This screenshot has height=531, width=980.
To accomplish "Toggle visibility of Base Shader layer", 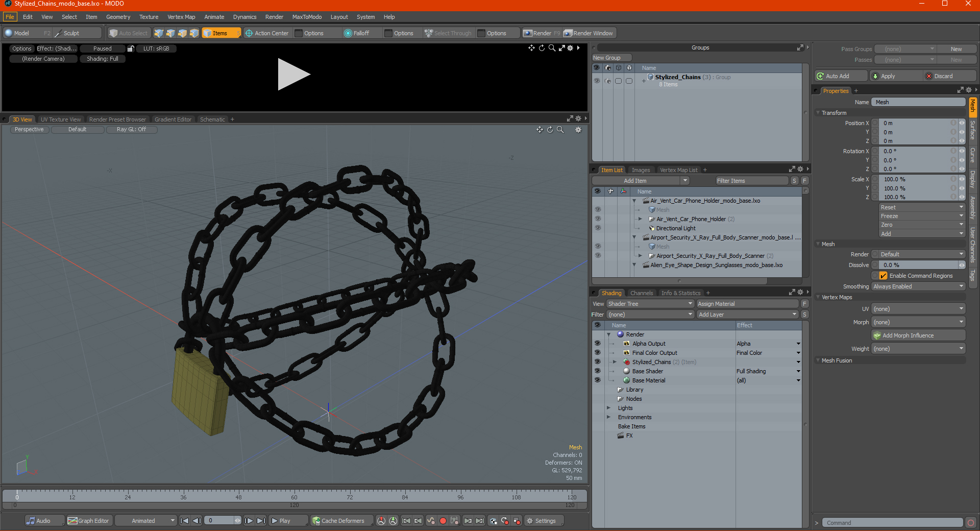I will (x=597, y=371).
